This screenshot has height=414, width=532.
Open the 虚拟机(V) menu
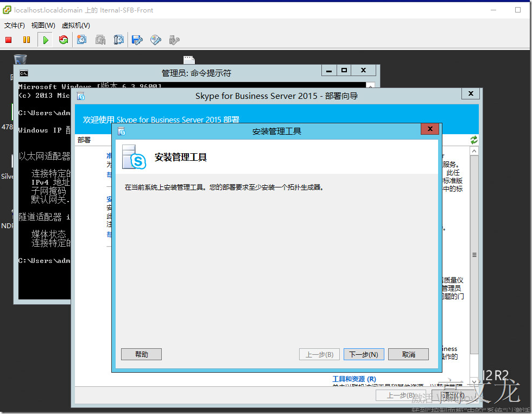(x=75, y=26)
